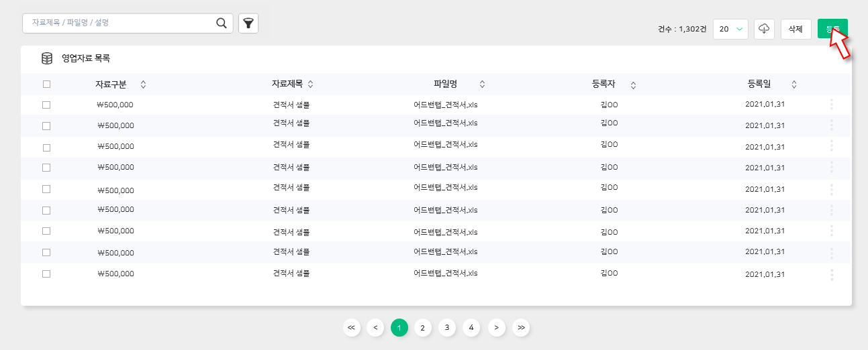This screenshot has width=868, height=350.
Task: Sort by 파일명 column arrows
Action: (482, 84)
